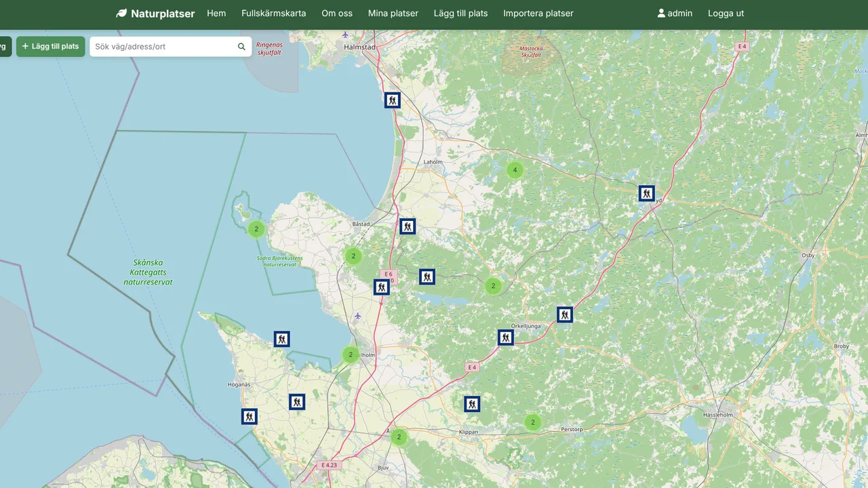Expand cluster of 2 at Ängelholm
Image resolution: width=868 pixels, height=488 pixels.
(x=351, y=354)
